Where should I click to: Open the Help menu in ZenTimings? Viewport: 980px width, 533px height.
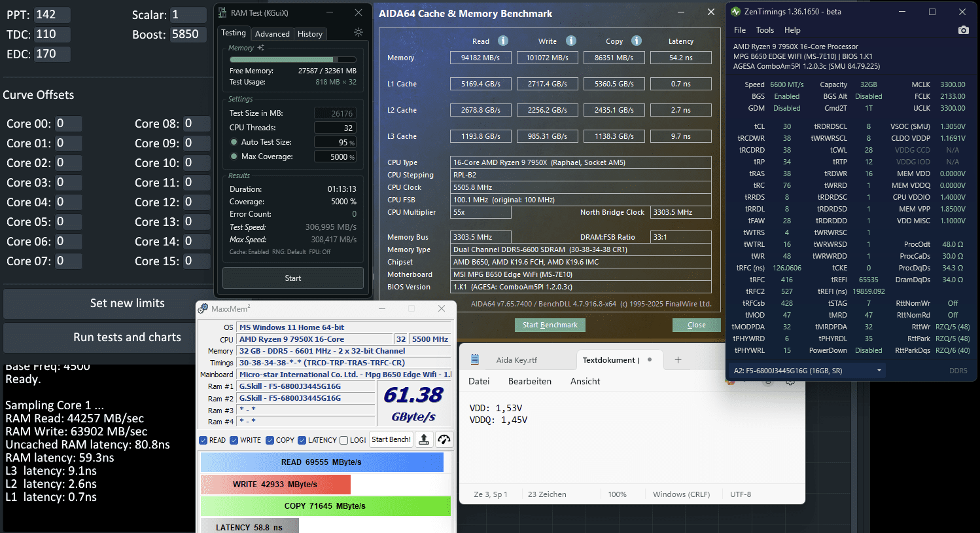click(x=792, y=30)
